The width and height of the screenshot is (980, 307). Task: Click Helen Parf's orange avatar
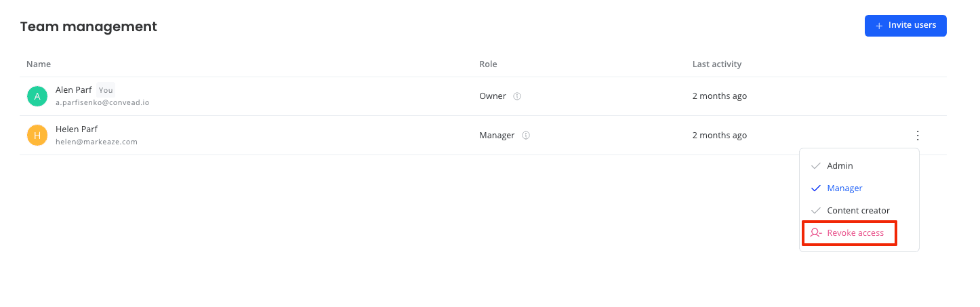tap(37, 136)
